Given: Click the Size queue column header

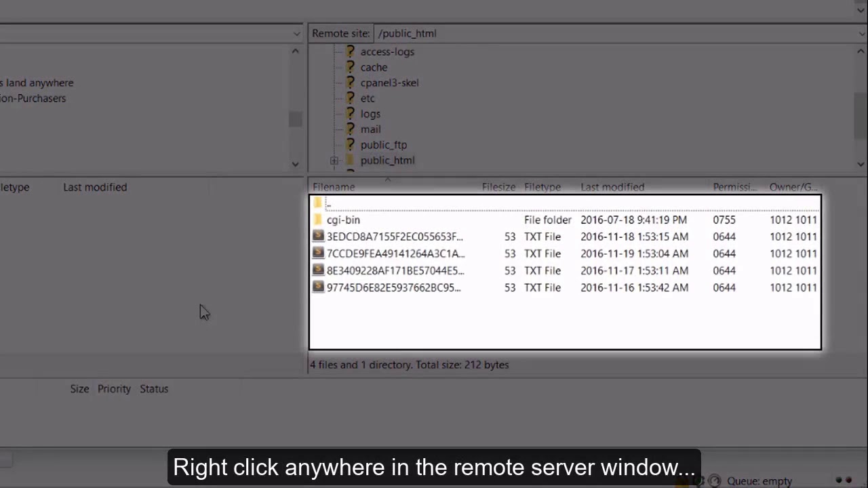Looking at the screenshot, I should 79,389.
